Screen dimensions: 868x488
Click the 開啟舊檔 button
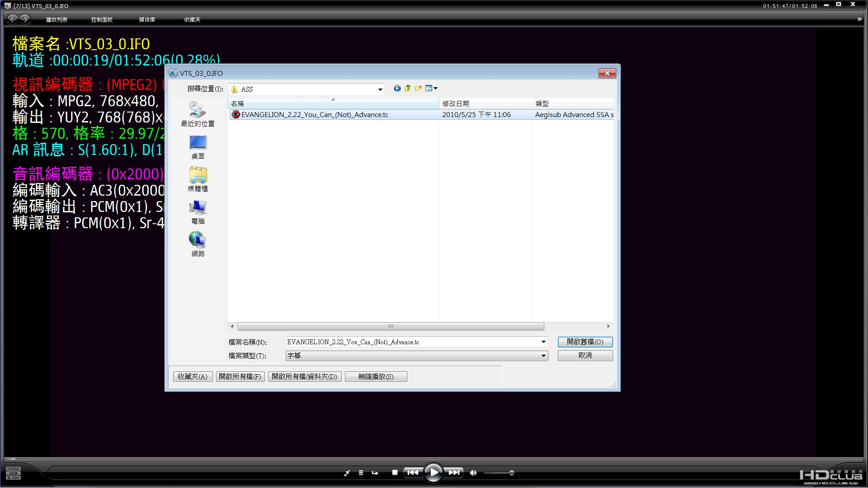click(x=585, y=342)
